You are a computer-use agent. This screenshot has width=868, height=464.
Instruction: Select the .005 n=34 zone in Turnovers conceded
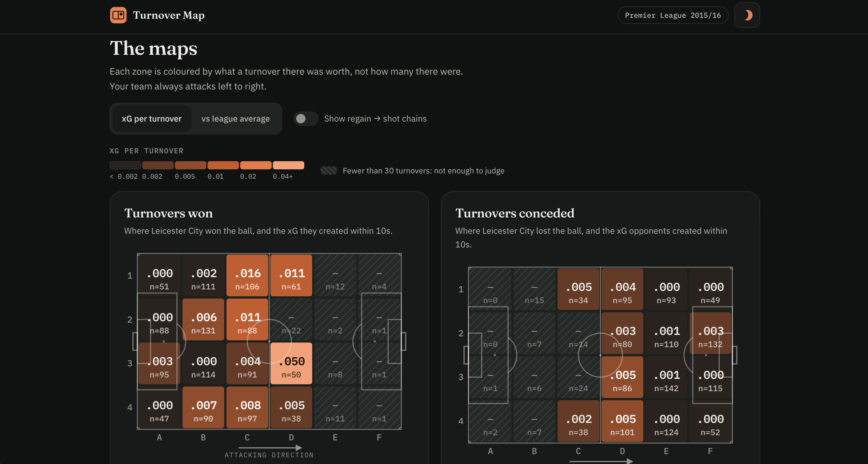pos(578,289)
